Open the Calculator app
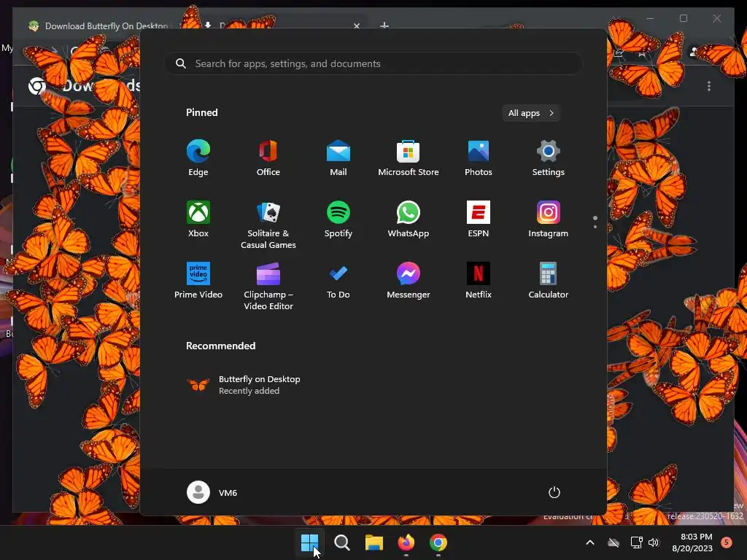The image size is (747, 560). pyautogui.click(x=549, y=281)
